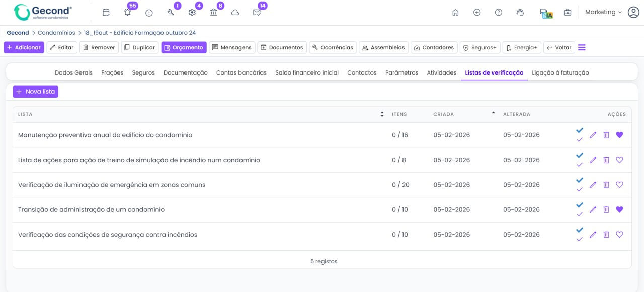Open messages envelope with badge 14
Viewport: 644px width, 292px height.
coord(257,12)
